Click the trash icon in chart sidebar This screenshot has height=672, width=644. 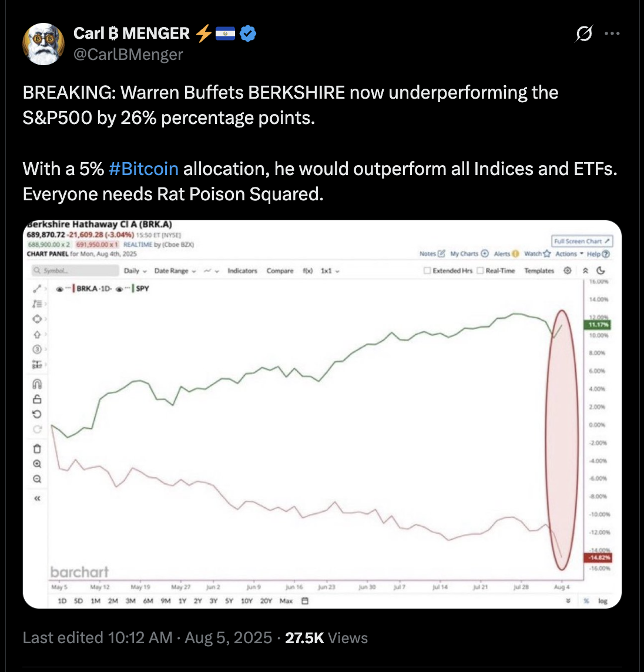pos(37,449)
